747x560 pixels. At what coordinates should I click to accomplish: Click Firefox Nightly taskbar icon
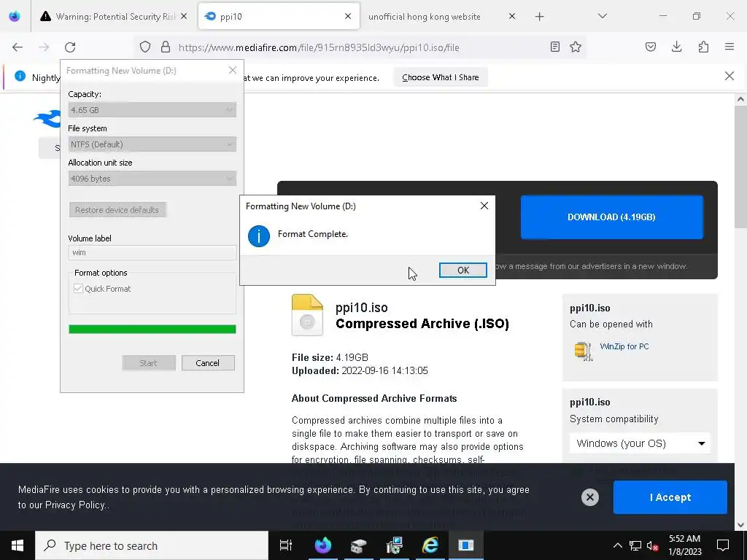click(323, 545)
